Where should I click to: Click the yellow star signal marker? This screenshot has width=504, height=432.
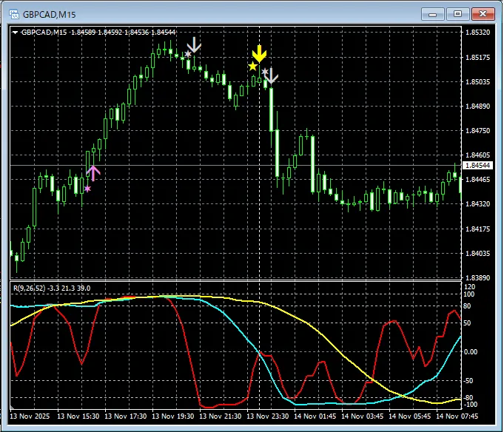click(253, 67)
